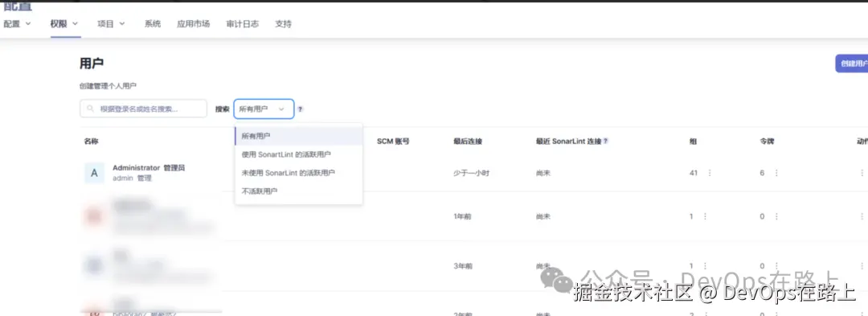The width and height of the screenshot is (868, 316).
Task: Open actions menu for 1年前 row
Action: point(862,216)
